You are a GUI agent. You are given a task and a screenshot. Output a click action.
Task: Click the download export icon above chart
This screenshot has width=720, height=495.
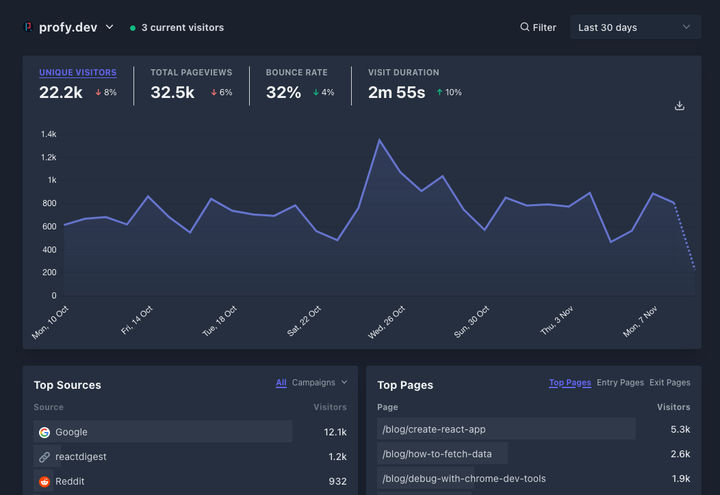pyautogui.click(x=679, y=106)
